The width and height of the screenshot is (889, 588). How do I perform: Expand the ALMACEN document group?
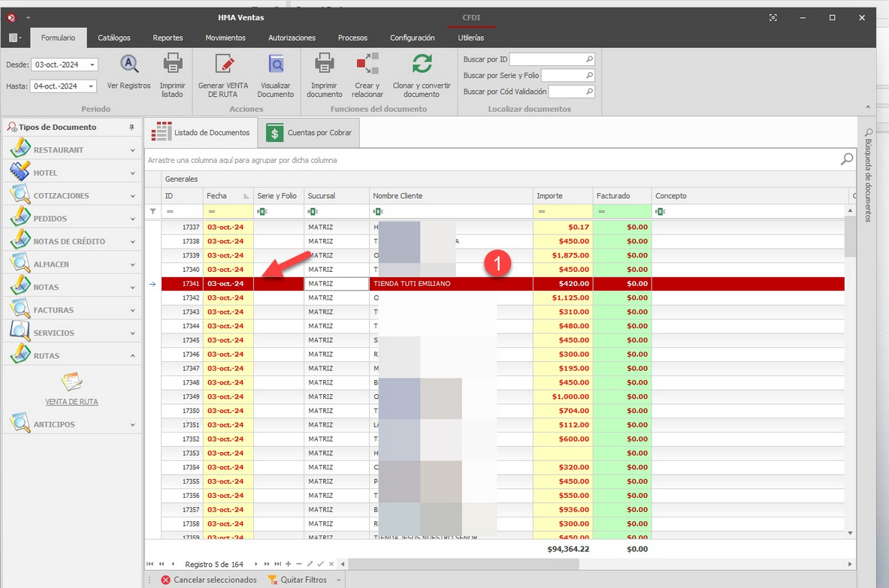pyautogui.click(x=72, y=264)
